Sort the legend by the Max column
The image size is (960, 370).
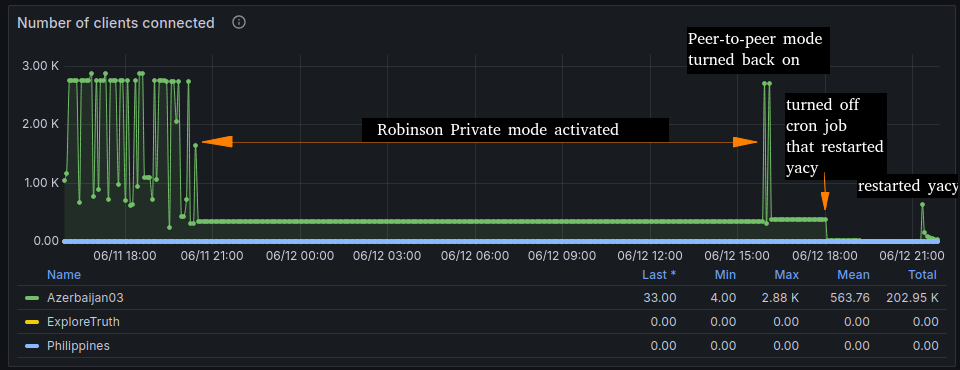pos(787,274)
